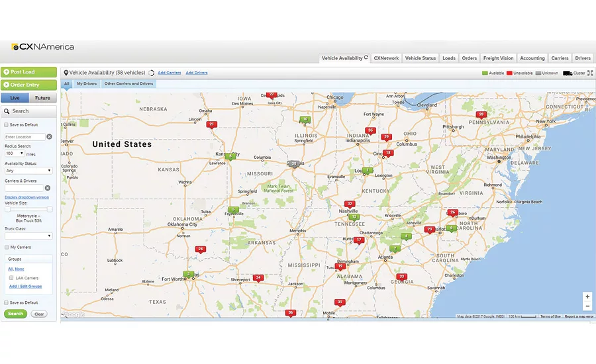Open the Freight Vision tab
This screenshot has width=596, height=364.
[498, 58]
